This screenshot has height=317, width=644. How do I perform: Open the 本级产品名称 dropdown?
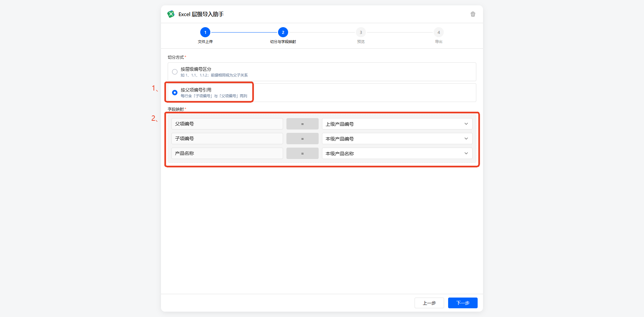(397, 153)
